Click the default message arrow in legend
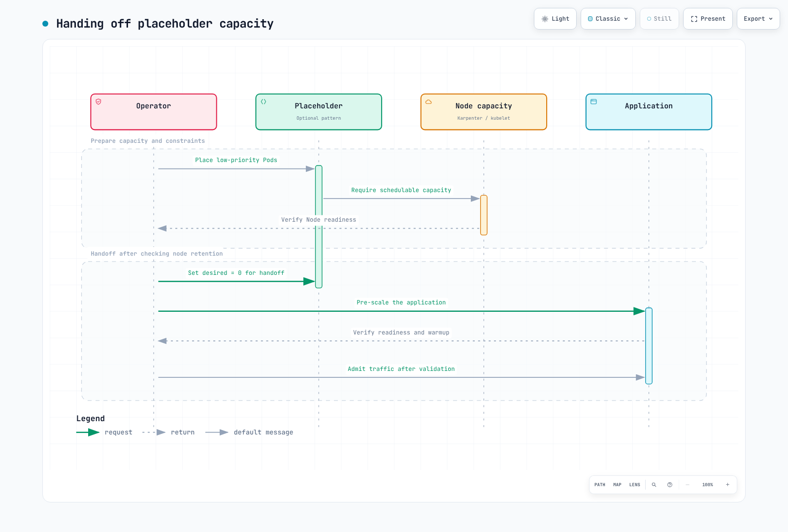The width and height of the screenshot is (788, 532). click(217, 432)
